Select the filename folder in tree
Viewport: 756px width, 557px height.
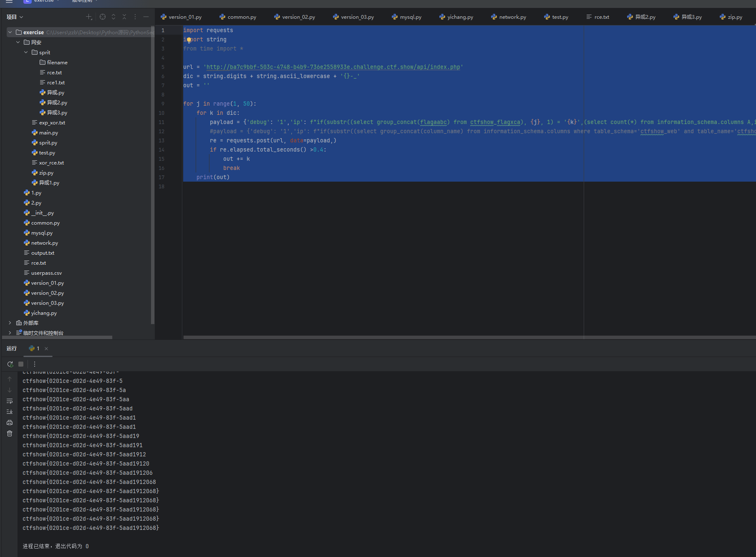(x=53, y=62)
